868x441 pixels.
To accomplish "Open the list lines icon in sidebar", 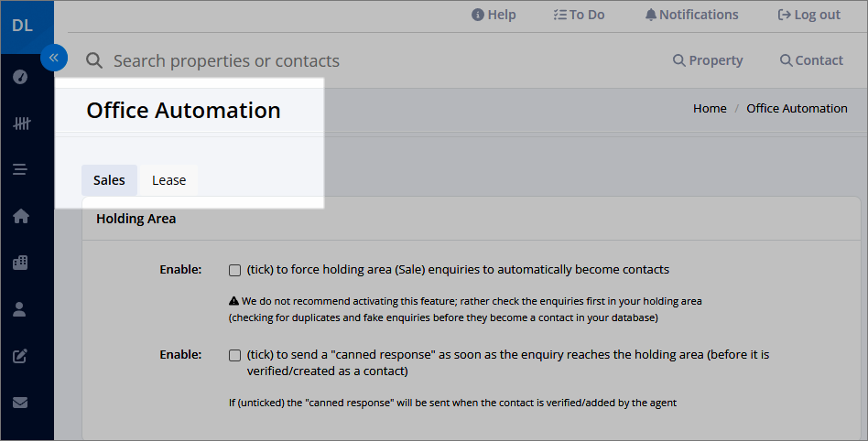I will [20, 169].
